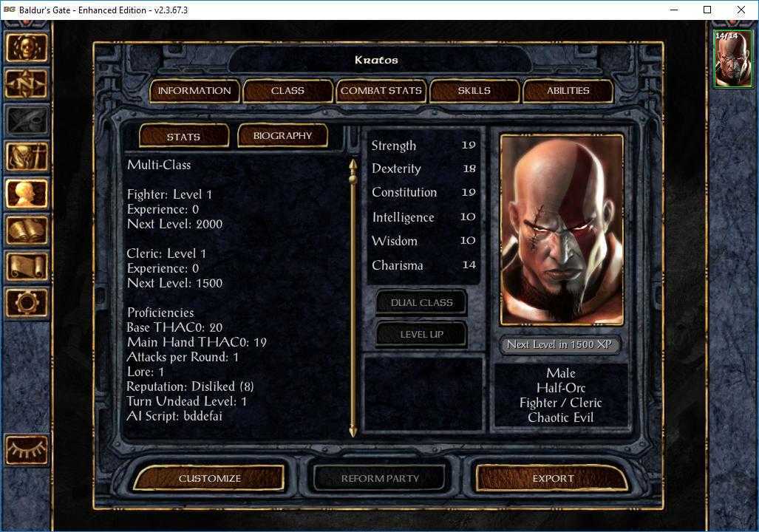Click "Reputation: Disliked (8)" line

pos(190,386)
